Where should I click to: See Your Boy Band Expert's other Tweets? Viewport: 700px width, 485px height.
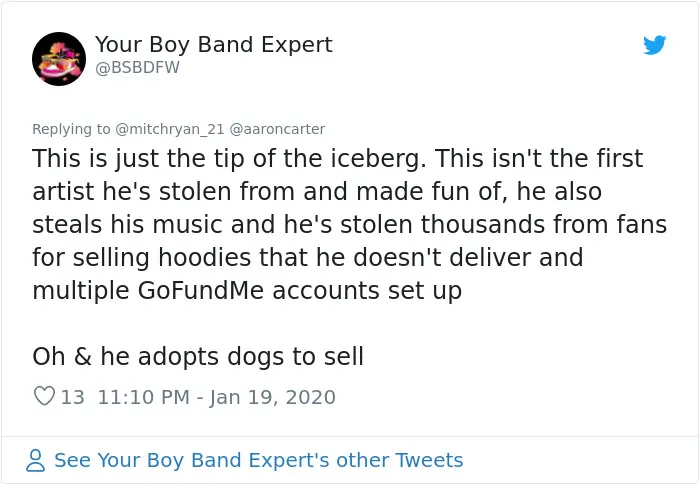(x=258, y=460)
